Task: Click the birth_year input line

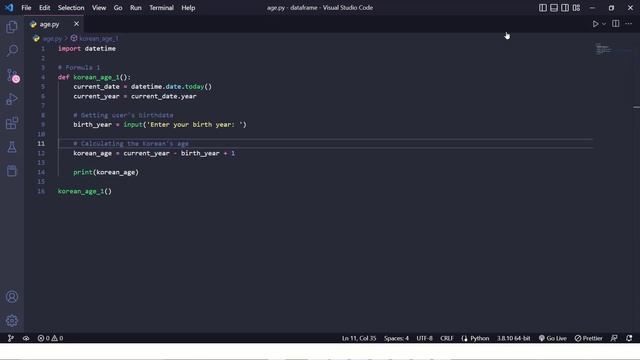Action: click(x=160, y=124)
